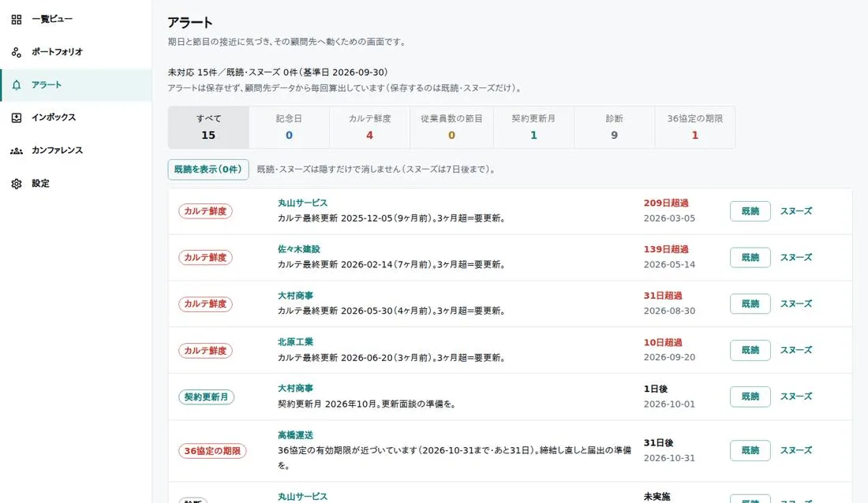Snooze 大村商事 契約更新月 alert
This screenshot has width=868, height=503.
tap(796, 397)
